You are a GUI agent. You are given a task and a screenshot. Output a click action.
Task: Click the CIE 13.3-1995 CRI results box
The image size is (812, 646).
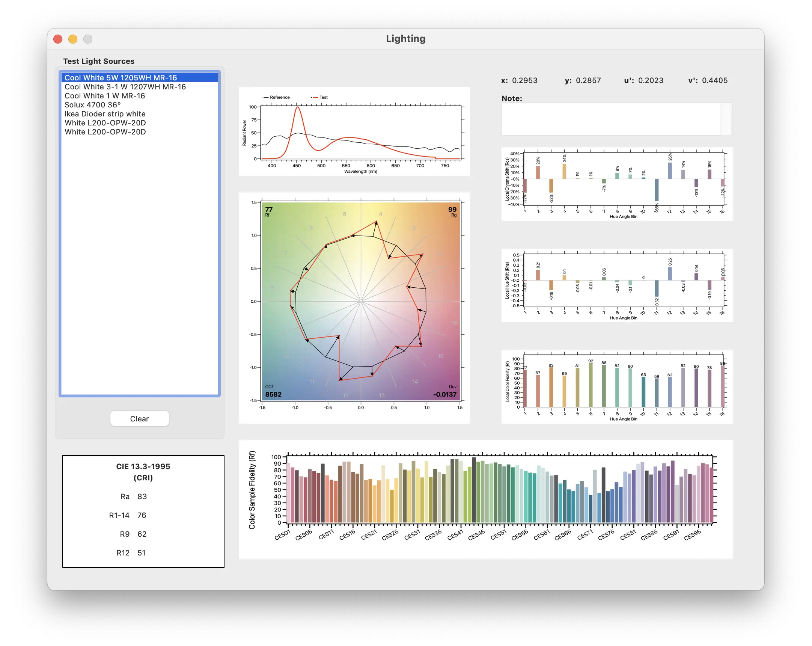pos(143,512)
